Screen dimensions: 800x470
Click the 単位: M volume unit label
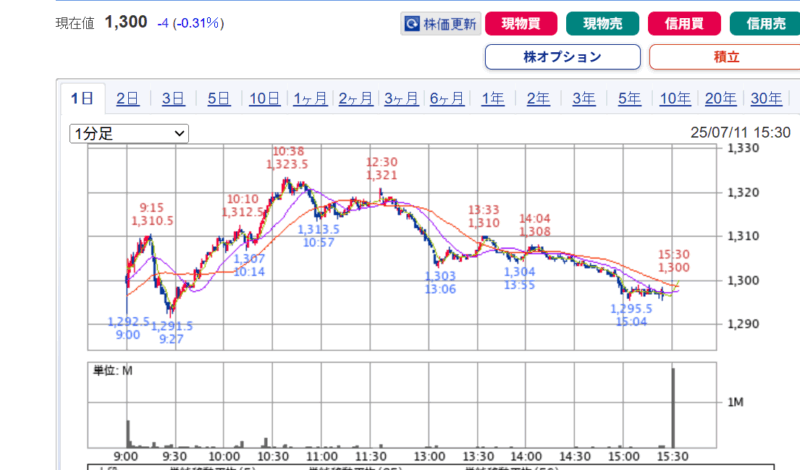tap(112, 370)
